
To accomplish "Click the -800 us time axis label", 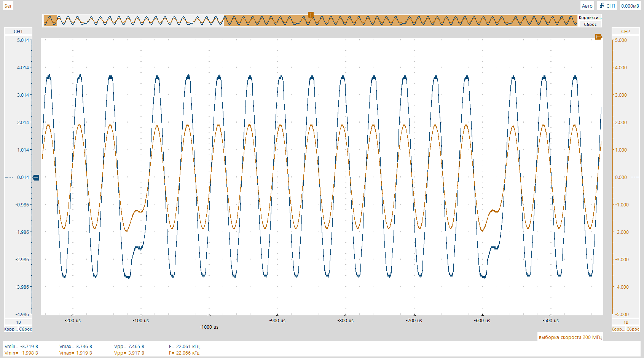I will [x=346, y=320].
